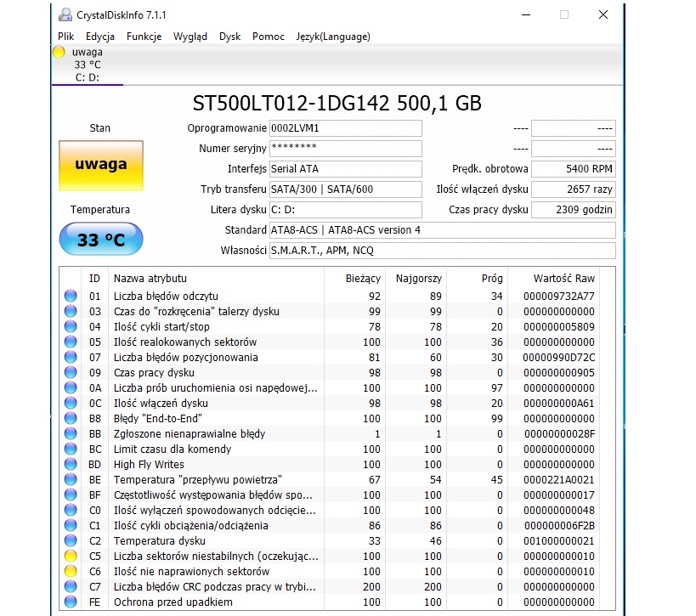Click CrystalDiskInfo app icon in title bar
The image size is (696, 616).
coord(65,14)
